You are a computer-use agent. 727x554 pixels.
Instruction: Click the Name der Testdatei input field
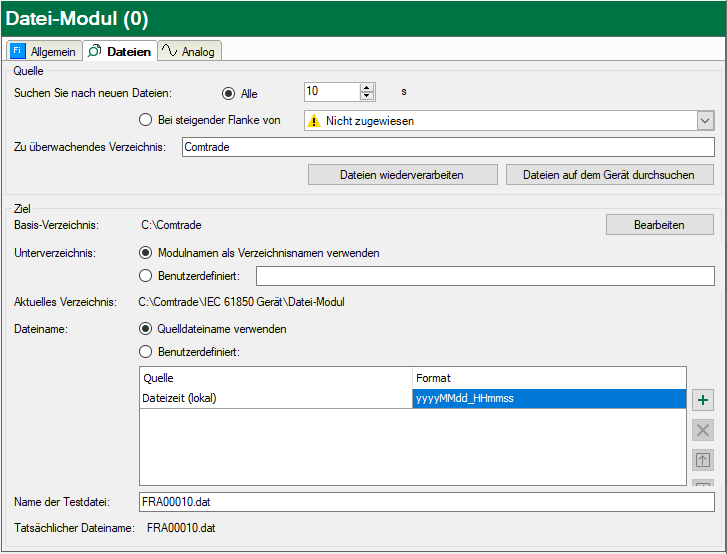pyautogui.click(x=427, y=502)
